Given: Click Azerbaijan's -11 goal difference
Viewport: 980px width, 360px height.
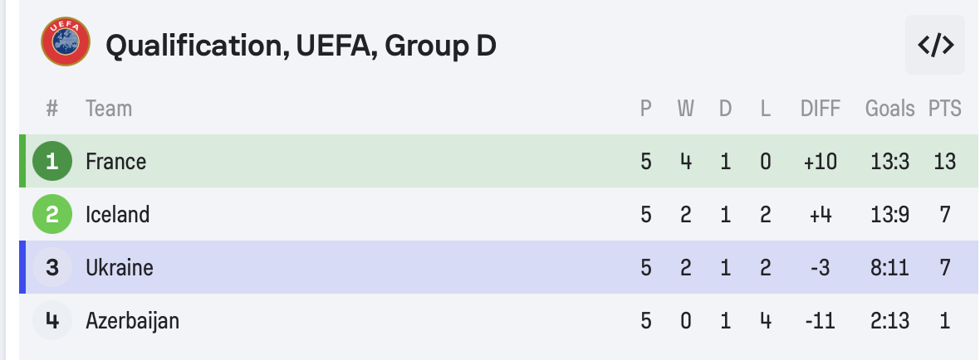Looking at the screenshot, I should click(820, 321).
